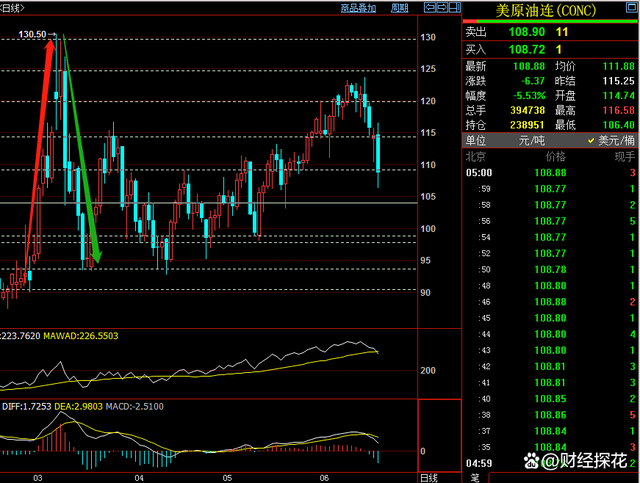Click the 北京 time column header
This screenshot has height=483, width=640.
[x=476, y=157]
